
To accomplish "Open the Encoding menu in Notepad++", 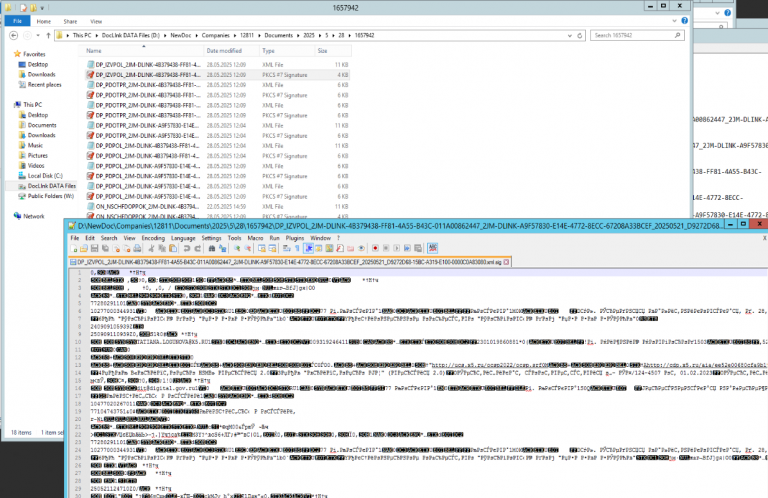I will (x=153, y=238).
